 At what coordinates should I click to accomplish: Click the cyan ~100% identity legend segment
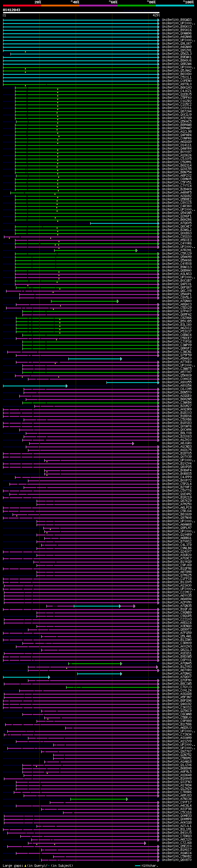pyautogui.click(x=175, y=6)
